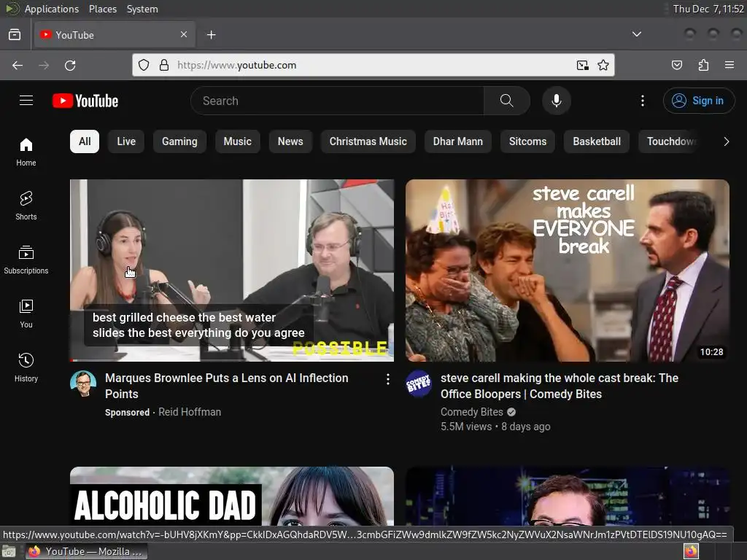The height and width of the screenshot is (560, 747).
Task: Open the Steve Carell bloopers thumbnail
Action: pos(568,270)
